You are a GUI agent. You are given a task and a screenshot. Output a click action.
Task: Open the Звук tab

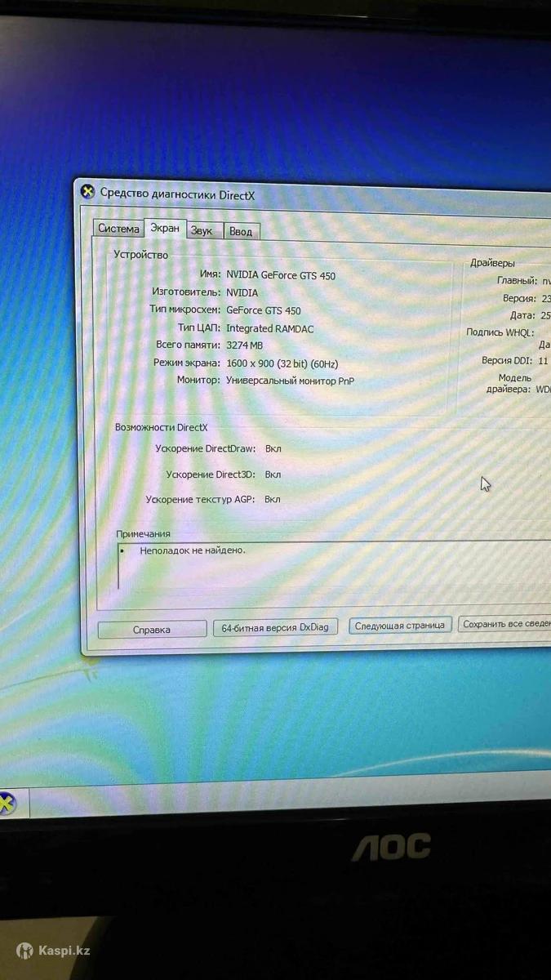tap(202, 231)
